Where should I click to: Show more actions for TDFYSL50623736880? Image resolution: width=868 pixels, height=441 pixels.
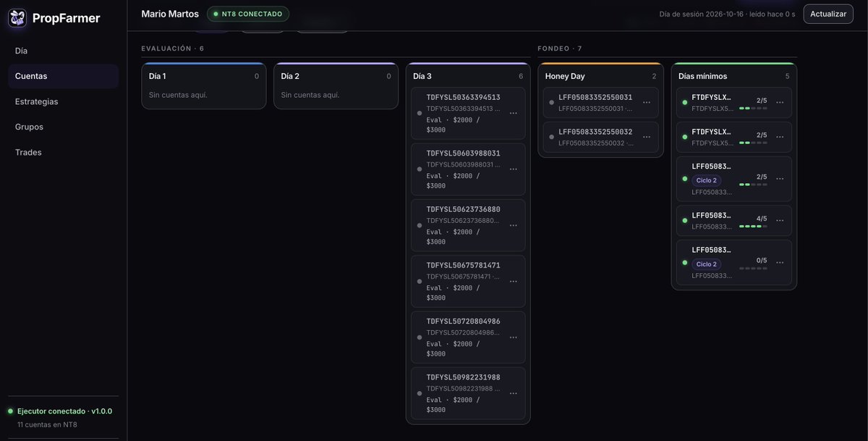tap(514, 225)
